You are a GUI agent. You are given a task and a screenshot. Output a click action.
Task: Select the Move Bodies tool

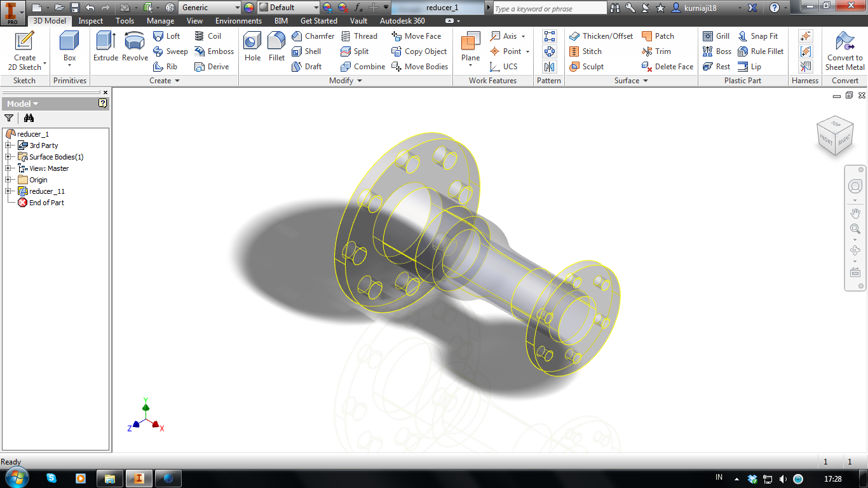pos(419,67)
